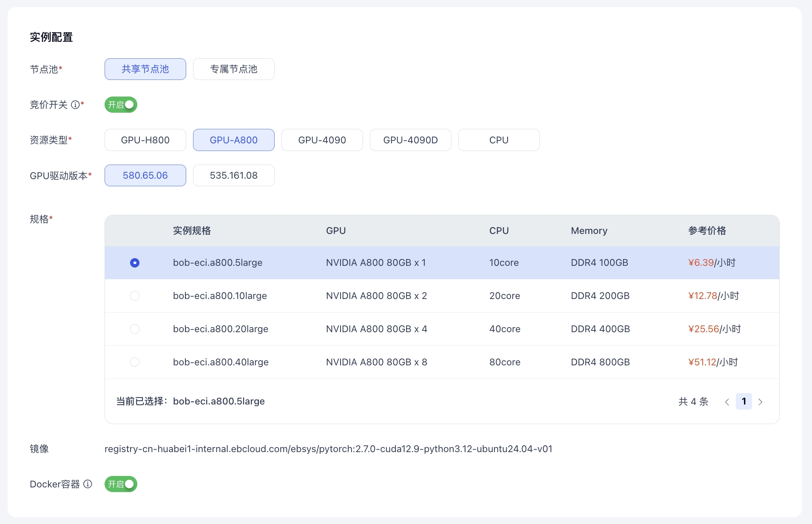Image resolution: width=812 pixels, height=524 pixels.
Task: Toggle the 竞价开关 switch off
Action: point(121,105)
